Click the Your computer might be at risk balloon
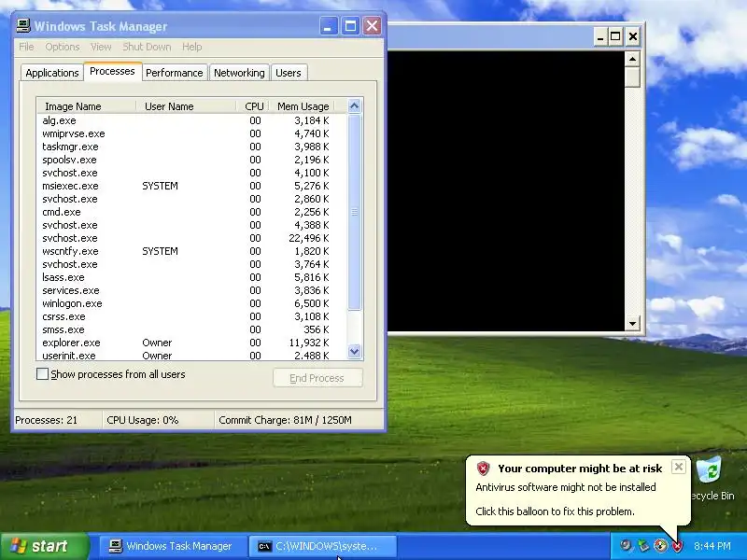 point(577,491)
